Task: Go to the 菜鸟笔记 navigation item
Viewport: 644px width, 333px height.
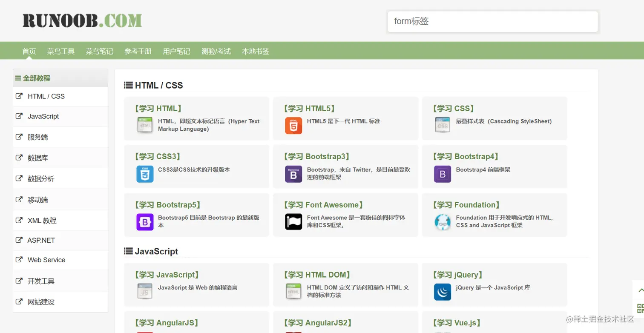Action: coord(99,52)
